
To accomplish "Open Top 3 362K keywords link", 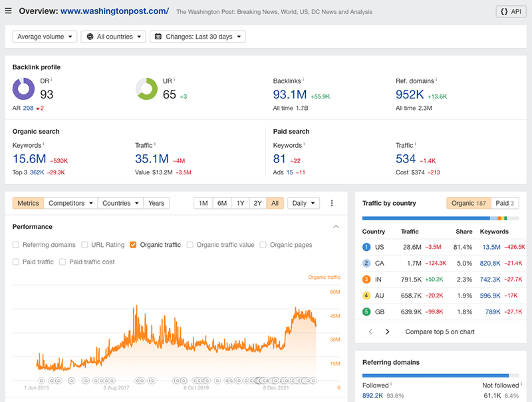I will pyautogui.click(x=37, y=172).
